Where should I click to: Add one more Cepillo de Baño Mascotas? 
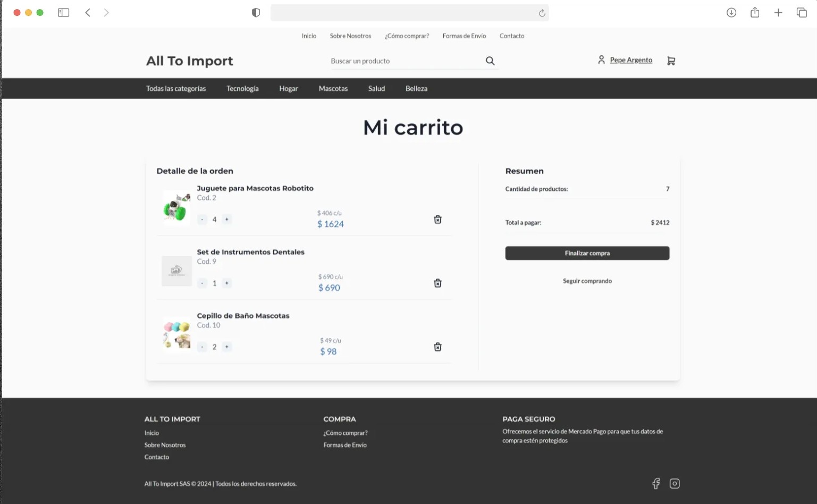point(227,347)
